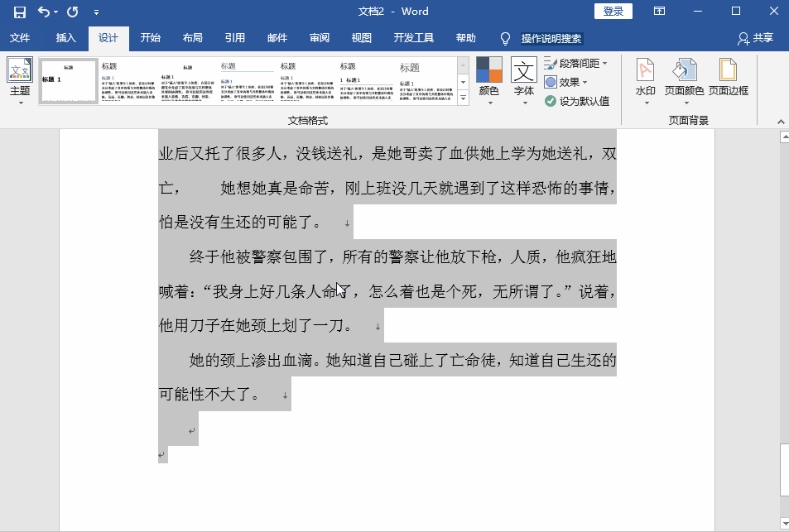789x532 pixels.
Task: Open Customize Quick Access Toolbar dropdown
Action: click(96, 12)
